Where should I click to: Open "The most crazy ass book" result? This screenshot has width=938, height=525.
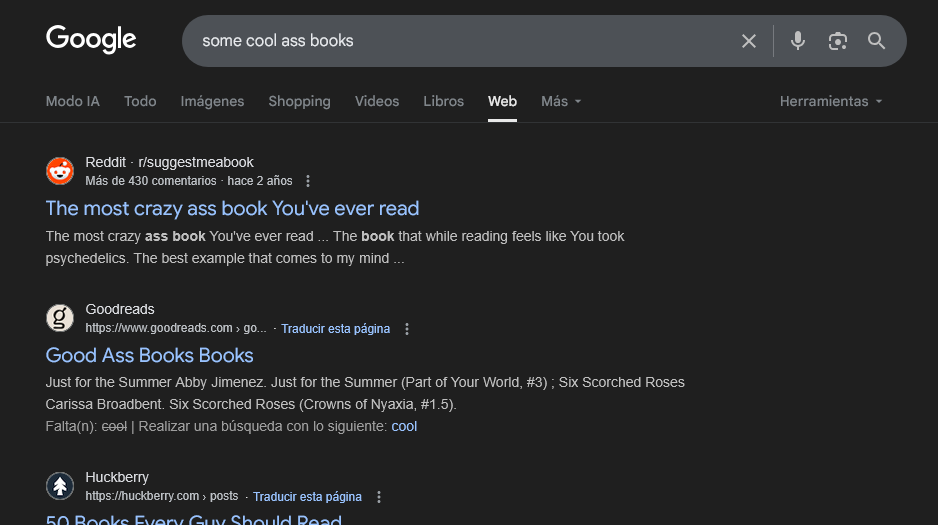[232, 208]
